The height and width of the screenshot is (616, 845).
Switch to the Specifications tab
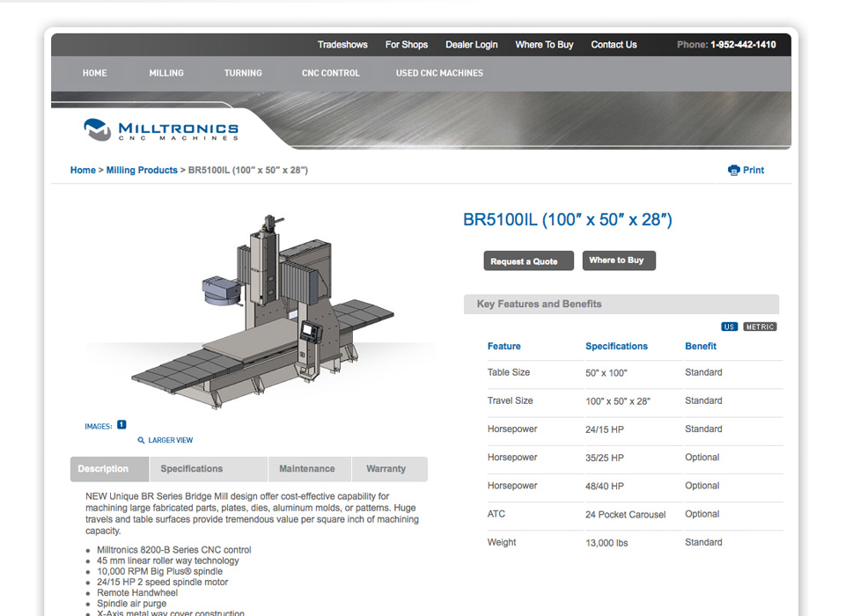[209, 469]
